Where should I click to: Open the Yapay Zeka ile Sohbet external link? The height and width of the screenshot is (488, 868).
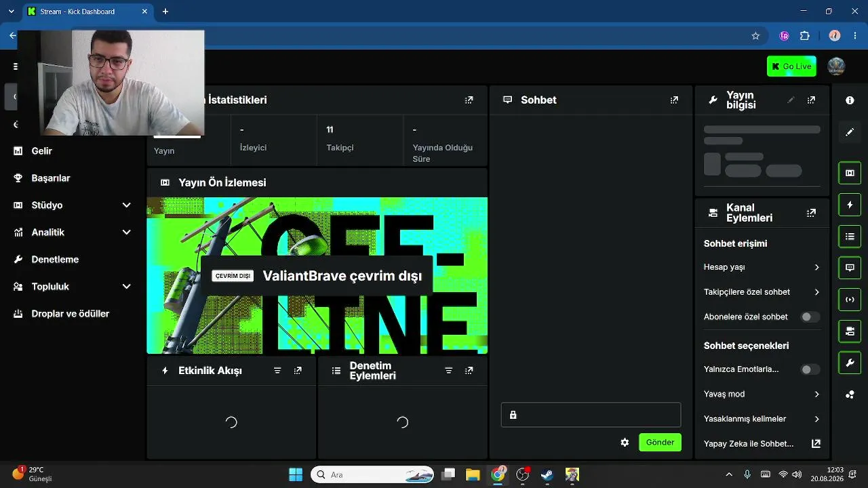816,444
